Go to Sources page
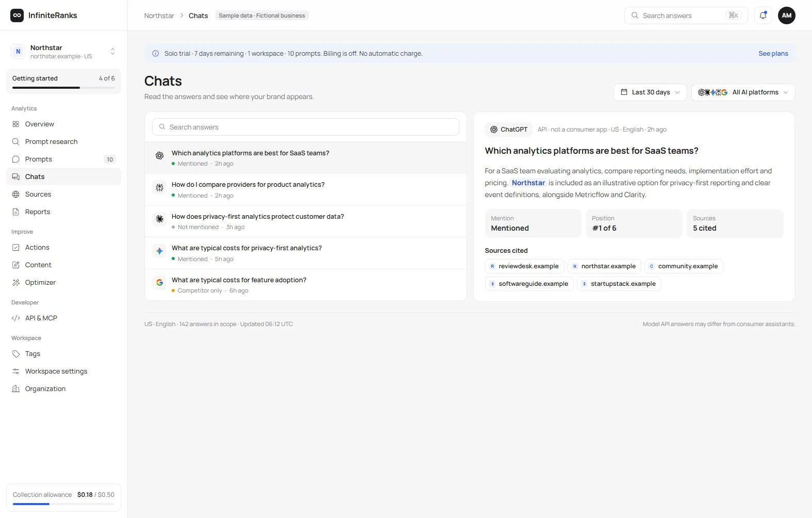The height and width of the screenshot is (518, 812). click(x=63, y=195)
